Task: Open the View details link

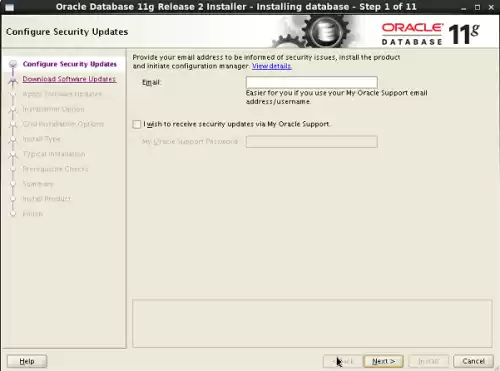Action: coord(272,66)
